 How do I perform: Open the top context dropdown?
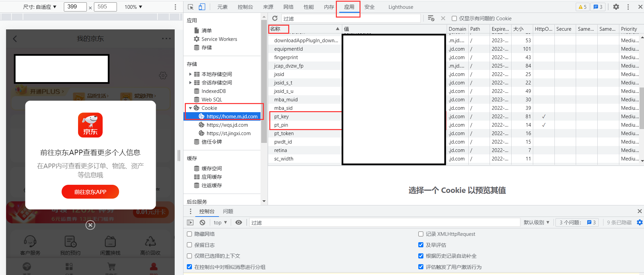pyautogui.click(x=220, y=222)
